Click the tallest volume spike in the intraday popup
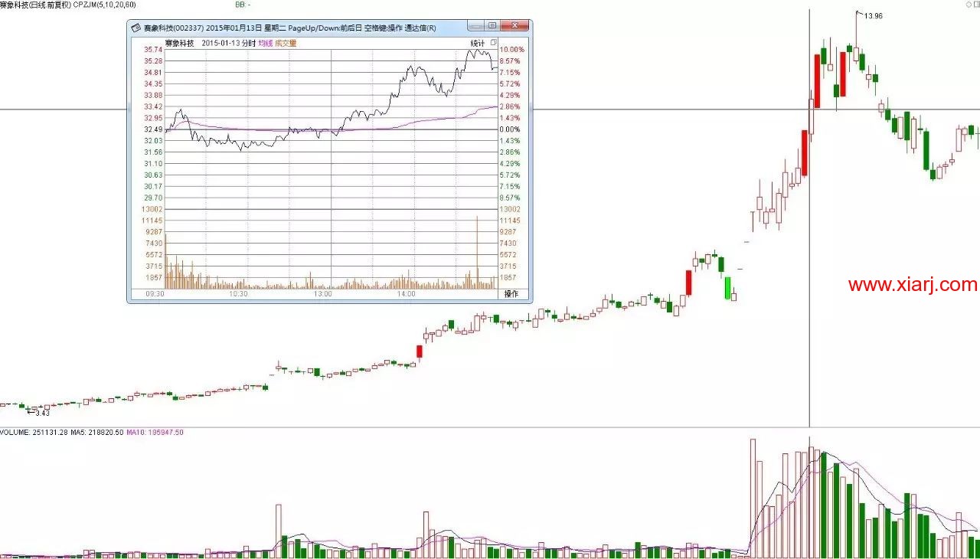Image resolution: width=980 pixels, height=559 pixels. pyautogui.click(x=477, y=253)
